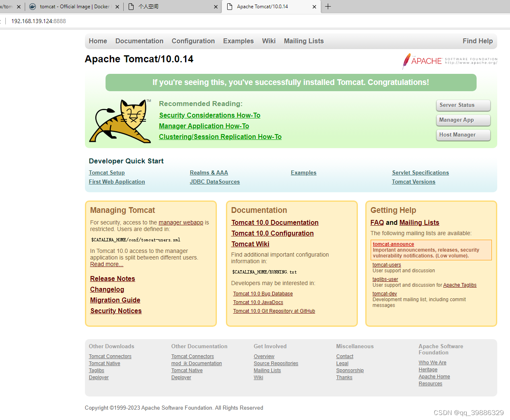Open Wiki in the top navigation
The width and height of the screenshot is (510, 420).
[269, 41]
